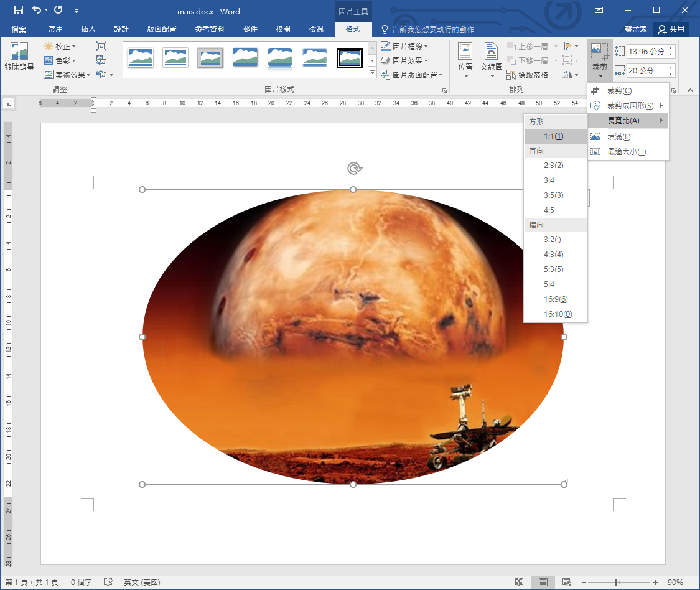Click the change picture icon
700x590 pixels.
[x=101, y=60]
